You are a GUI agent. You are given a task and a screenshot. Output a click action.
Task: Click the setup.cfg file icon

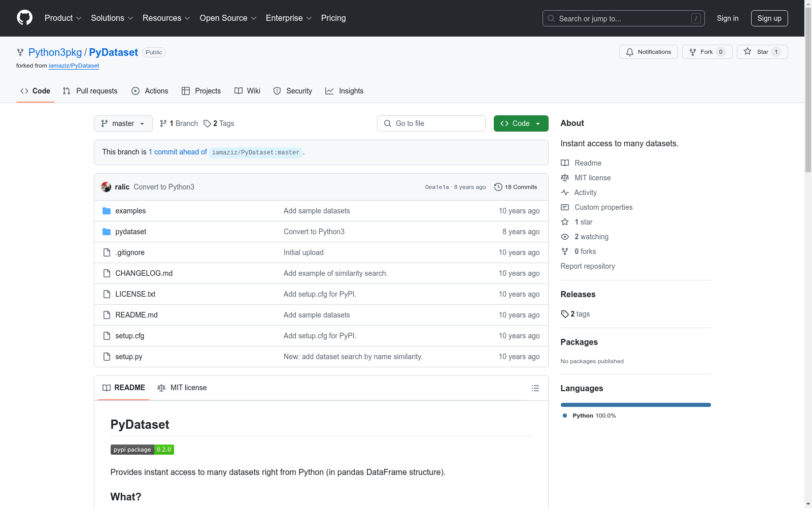click(107, 336)
